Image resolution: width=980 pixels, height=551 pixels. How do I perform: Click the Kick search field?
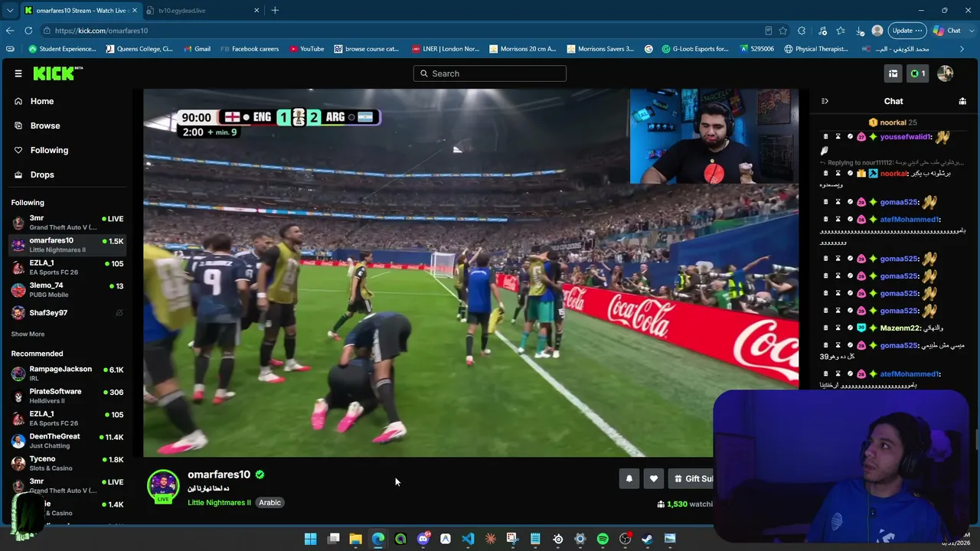point(490,73)
